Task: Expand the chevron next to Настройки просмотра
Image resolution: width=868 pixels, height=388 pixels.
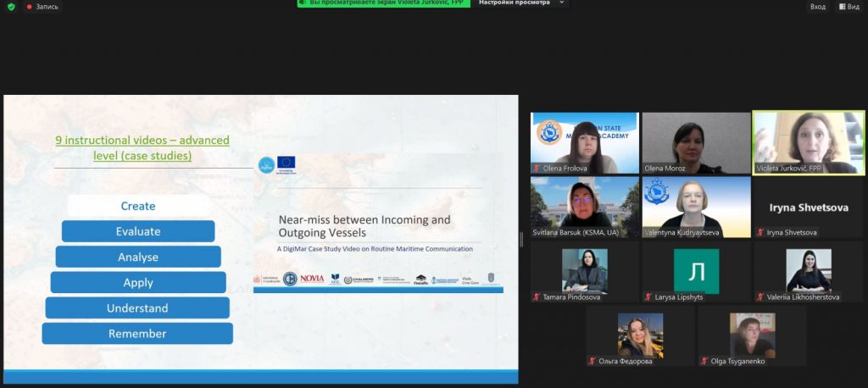Action: pos(562,3)
